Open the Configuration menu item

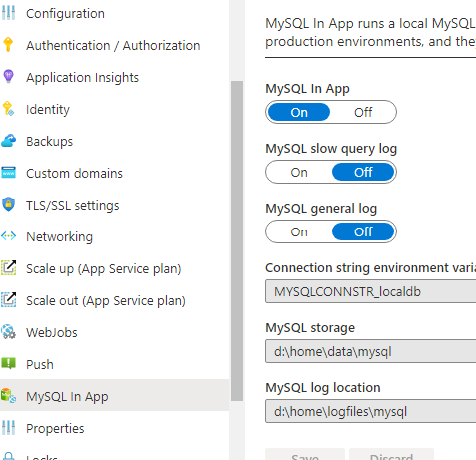point(65,14)
